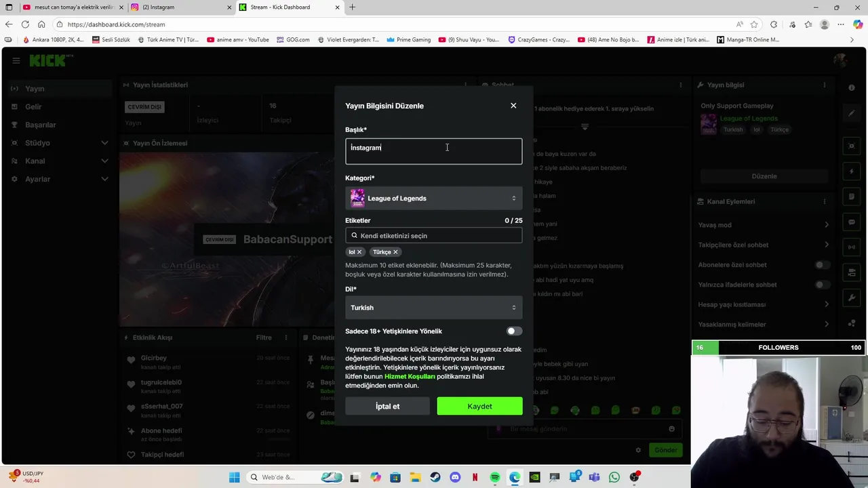Open Yasaklanmış kelimeler chevron
The image size is (868, 488).
826,324
